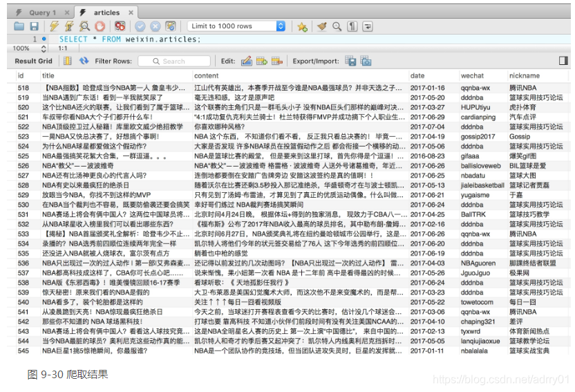
Task: Delete the selected rows icon
Action: coord(277,61)
